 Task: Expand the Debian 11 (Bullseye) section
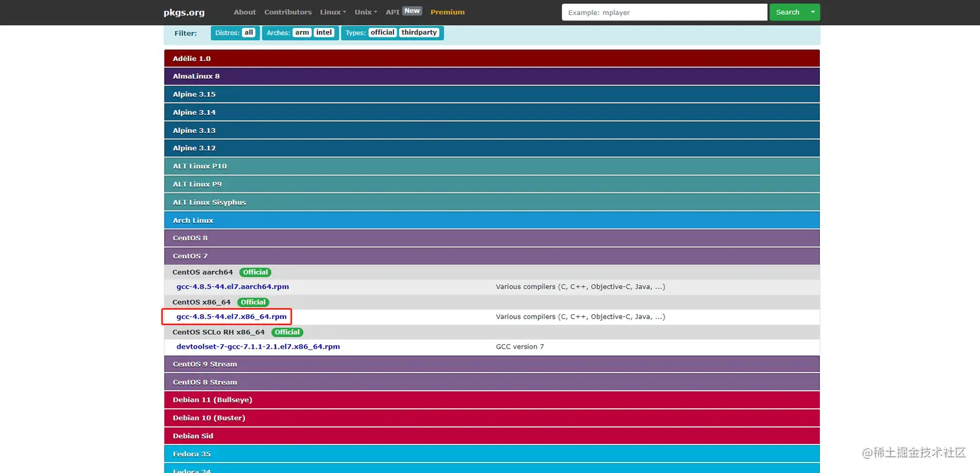[x=492, y=400]
